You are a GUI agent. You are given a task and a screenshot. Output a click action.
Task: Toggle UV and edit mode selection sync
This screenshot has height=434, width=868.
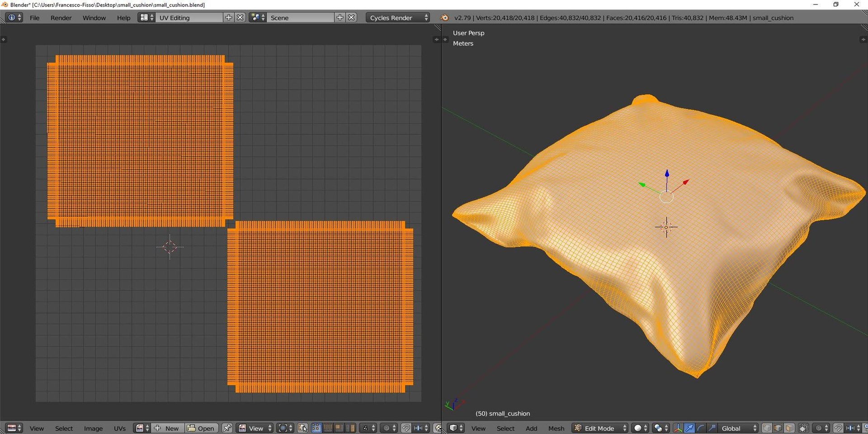302,428
